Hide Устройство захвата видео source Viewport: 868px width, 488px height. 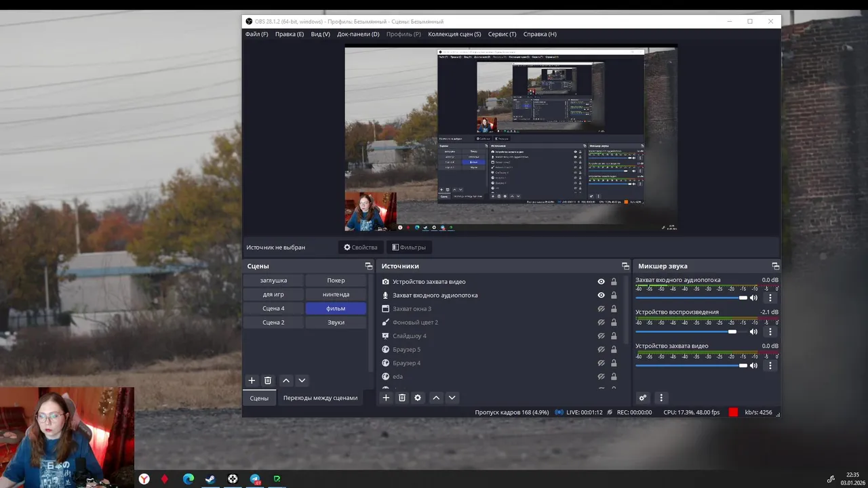[601, 282]
